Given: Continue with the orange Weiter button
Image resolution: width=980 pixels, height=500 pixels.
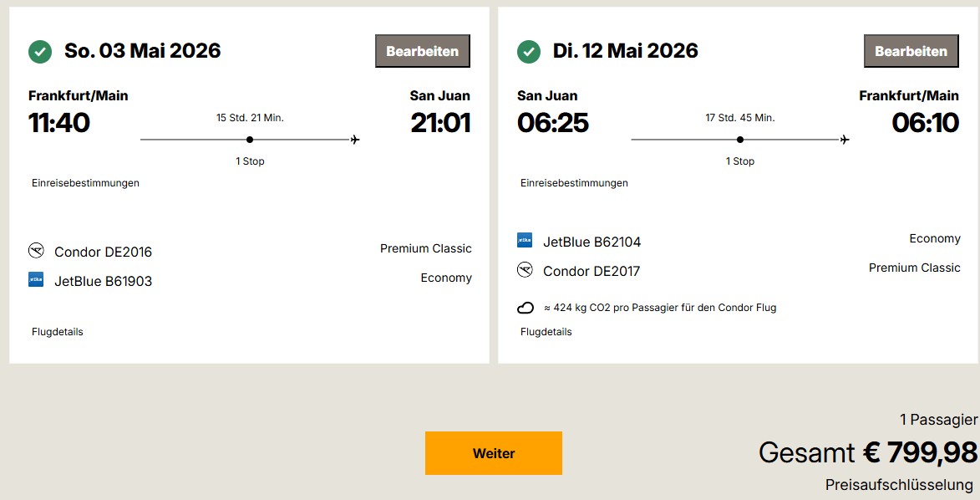Looking at the screenshot, I should click(x=493, y=453).
